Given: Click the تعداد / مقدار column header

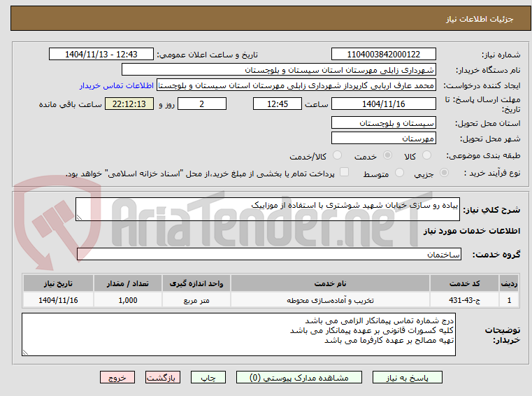Looking at the screenshot, I should click(127, 283).
